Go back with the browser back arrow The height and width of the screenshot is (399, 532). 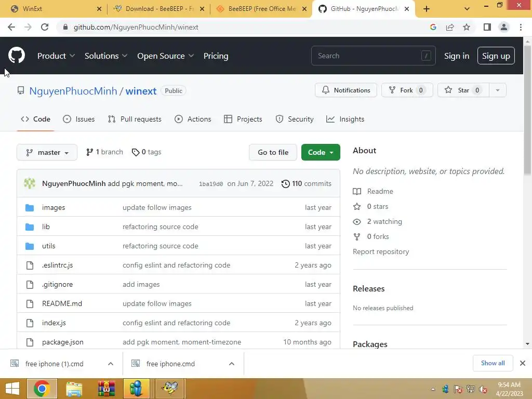11,27
